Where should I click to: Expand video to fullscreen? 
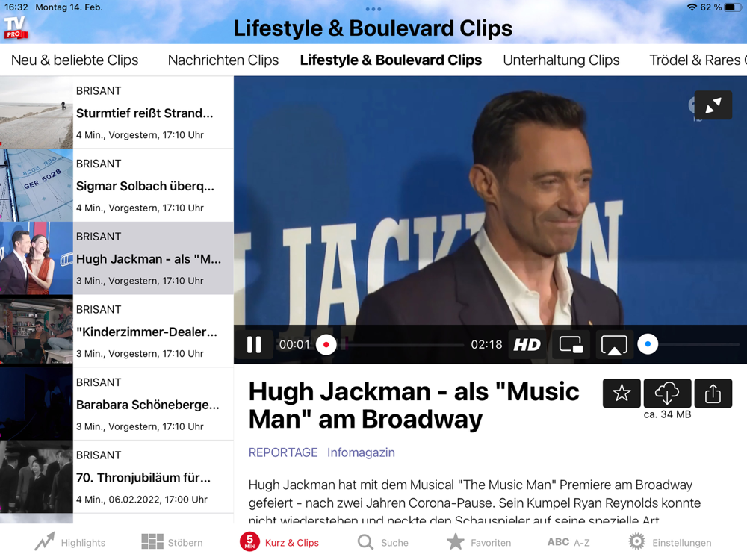[713, 105]
